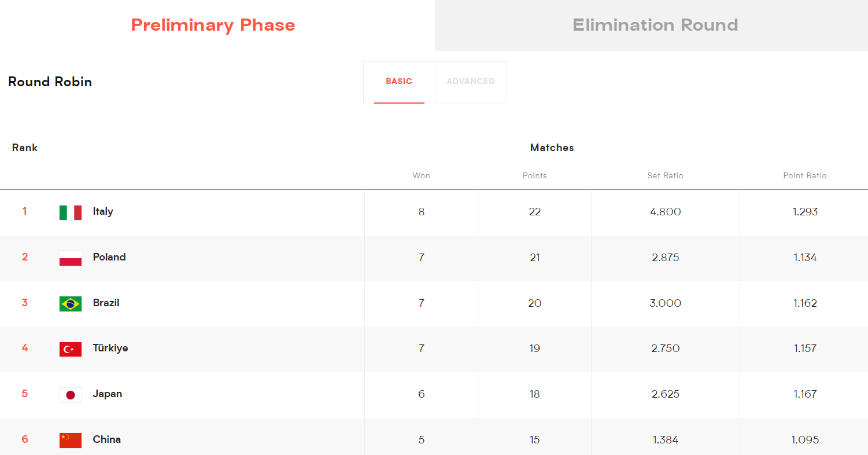Click the Türkiye flag icon

point(71,349)
